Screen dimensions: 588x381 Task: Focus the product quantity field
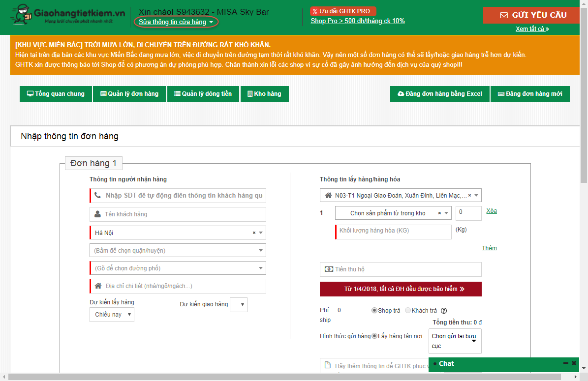click(x=468, y=213)
